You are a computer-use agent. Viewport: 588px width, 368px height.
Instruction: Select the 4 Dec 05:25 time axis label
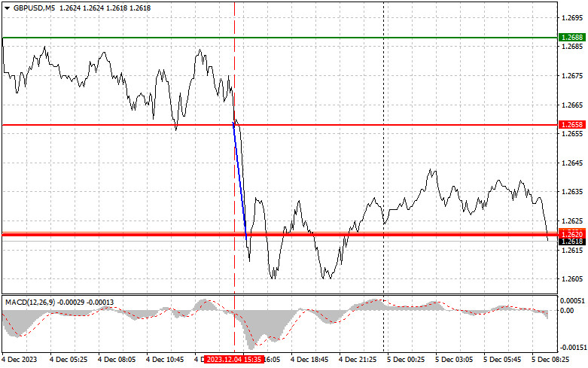(69, 360)
